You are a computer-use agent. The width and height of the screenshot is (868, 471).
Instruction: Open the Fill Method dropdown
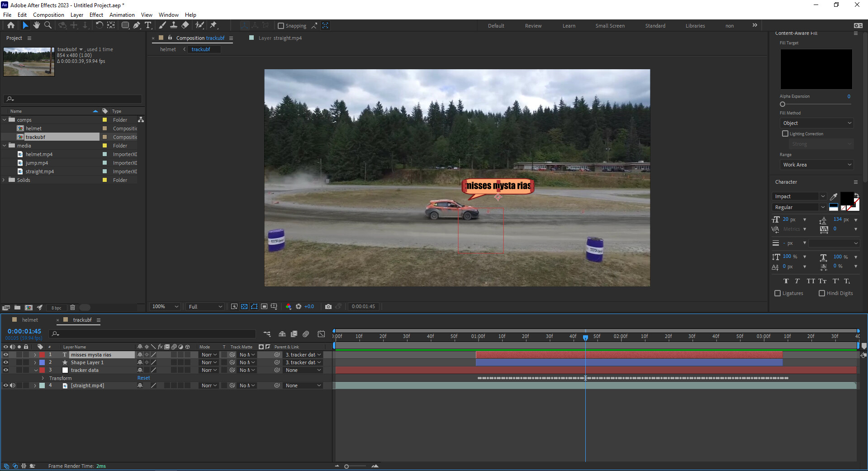pos(816,123)
